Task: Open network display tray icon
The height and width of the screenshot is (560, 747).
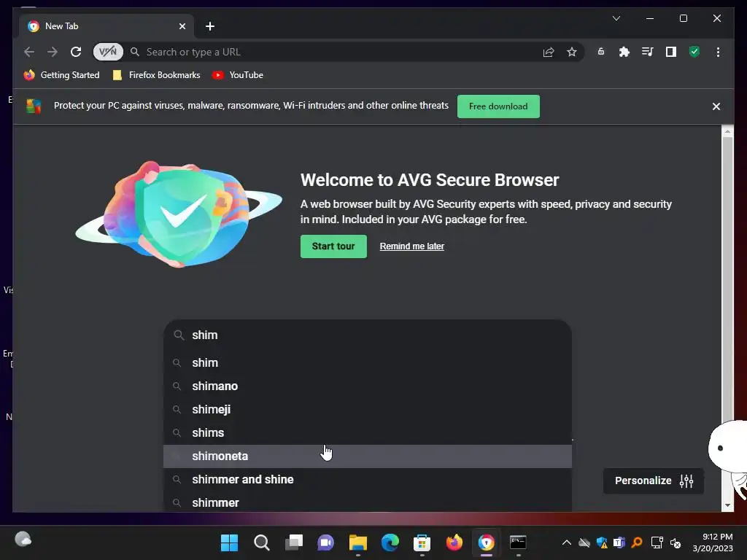Action: (x=657, y=542)
